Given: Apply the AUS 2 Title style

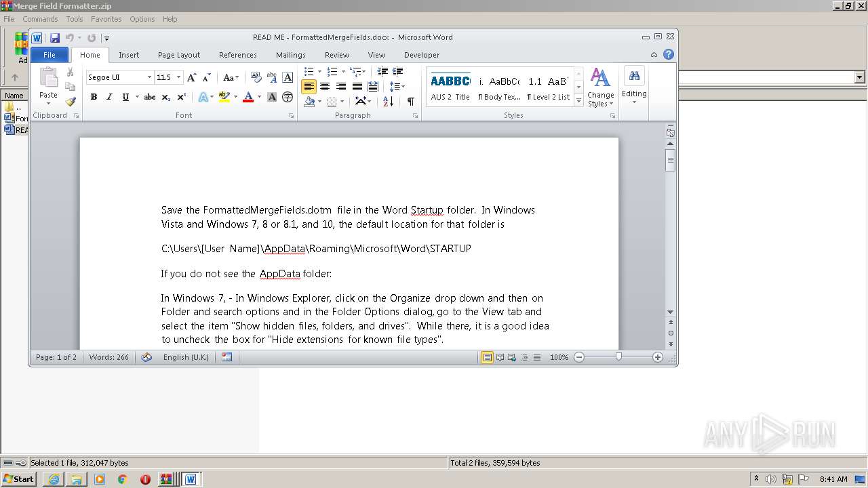Looking at the screenshot, I should 450,87.
